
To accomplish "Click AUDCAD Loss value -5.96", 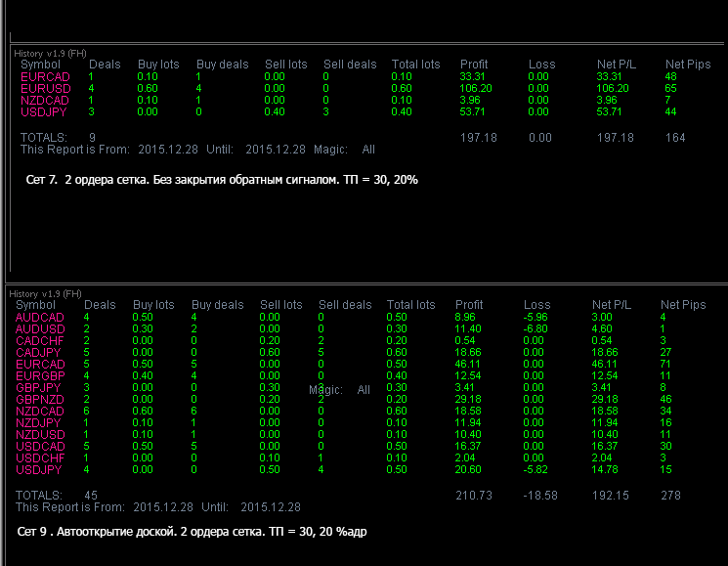I will point(535,317).
